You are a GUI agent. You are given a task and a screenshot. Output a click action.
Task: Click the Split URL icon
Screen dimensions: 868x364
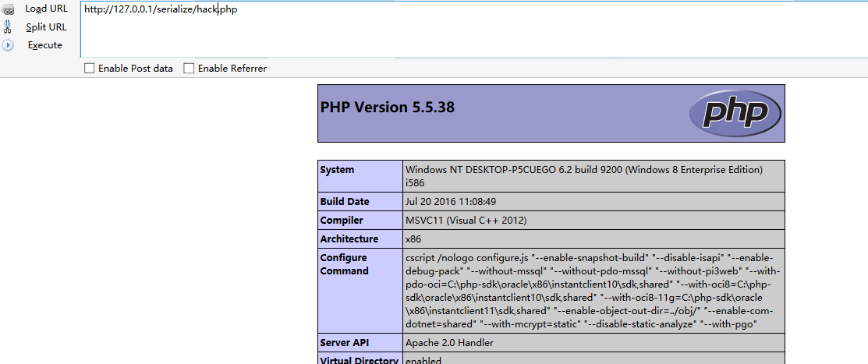point(7,27)
